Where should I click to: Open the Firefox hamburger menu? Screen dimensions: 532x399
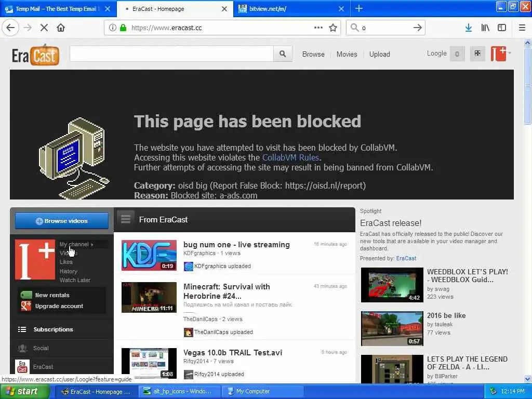pyautogui.click(x=522, y=28)
